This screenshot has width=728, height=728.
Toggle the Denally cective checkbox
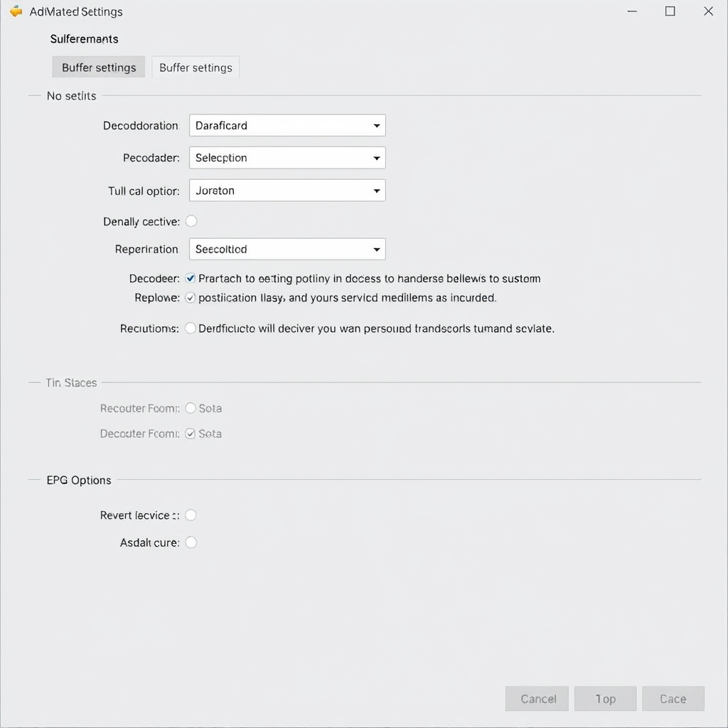pyautogui.click(x=191, y=221)
